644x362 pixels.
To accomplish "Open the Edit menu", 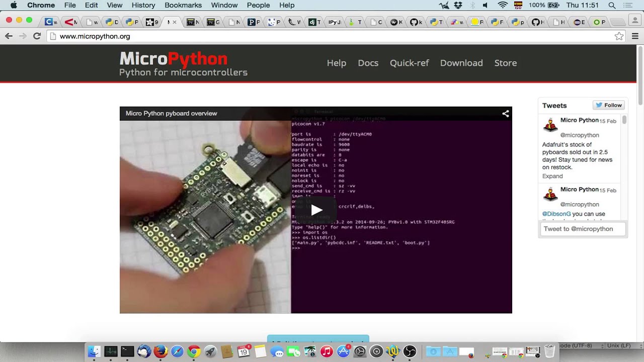I will (92, 5).
